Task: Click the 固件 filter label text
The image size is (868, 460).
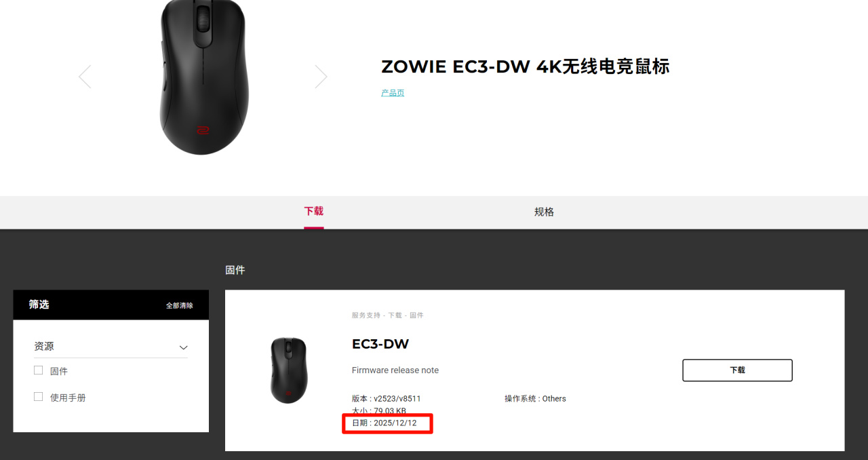Action: (59, 371)
